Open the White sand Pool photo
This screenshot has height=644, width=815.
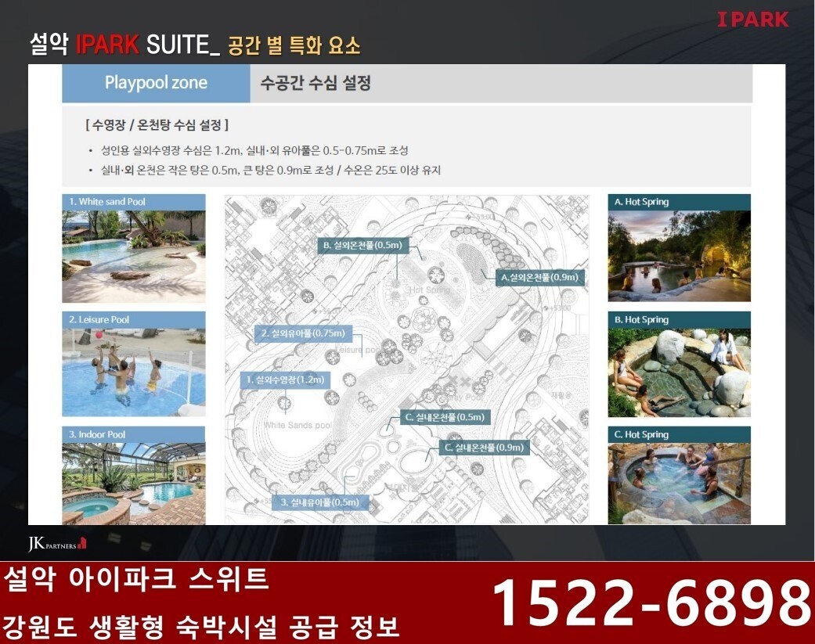point(134,256)
